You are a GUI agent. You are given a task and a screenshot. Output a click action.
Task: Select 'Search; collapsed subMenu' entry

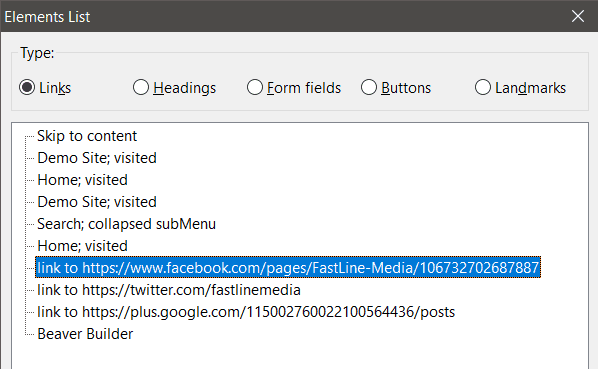(127, 224)
